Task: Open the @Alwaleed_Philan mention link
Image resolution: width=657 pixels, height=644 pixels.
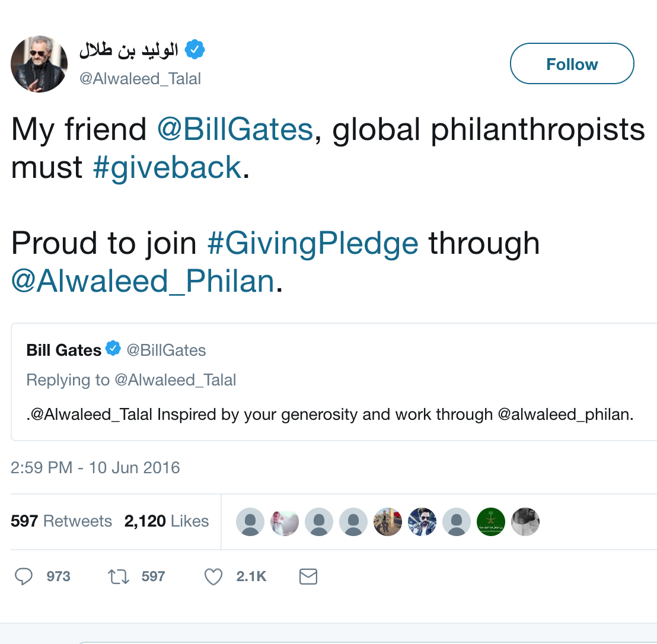Action: 143,281
